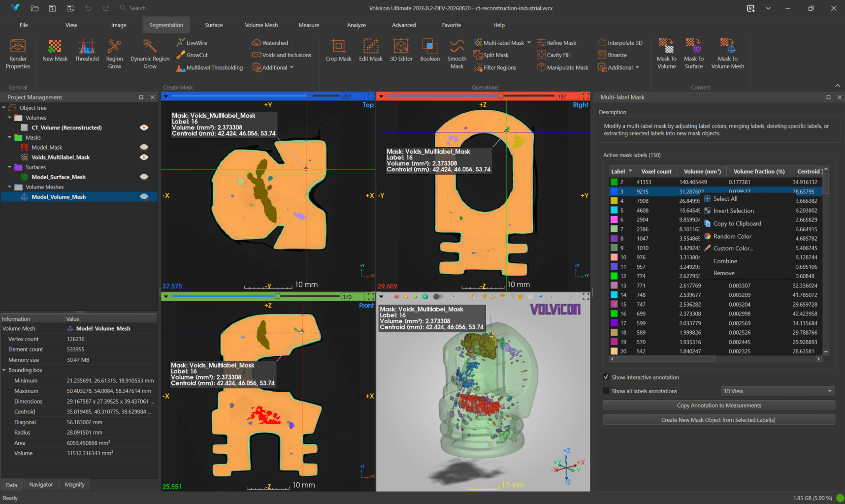Switch to the Measure tab

309,25
